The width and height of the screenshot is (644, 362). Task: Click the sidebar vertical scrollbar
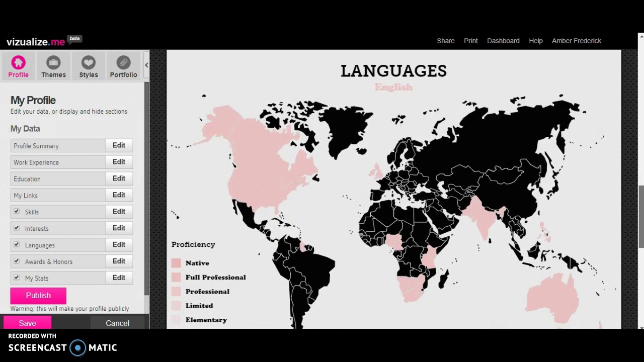(147, 188)
